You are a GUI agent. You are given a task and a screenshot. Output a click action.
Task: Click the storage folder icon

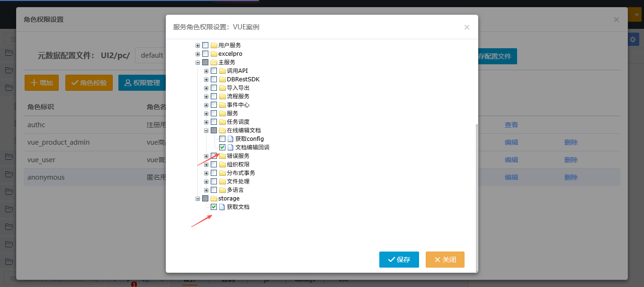214,199
